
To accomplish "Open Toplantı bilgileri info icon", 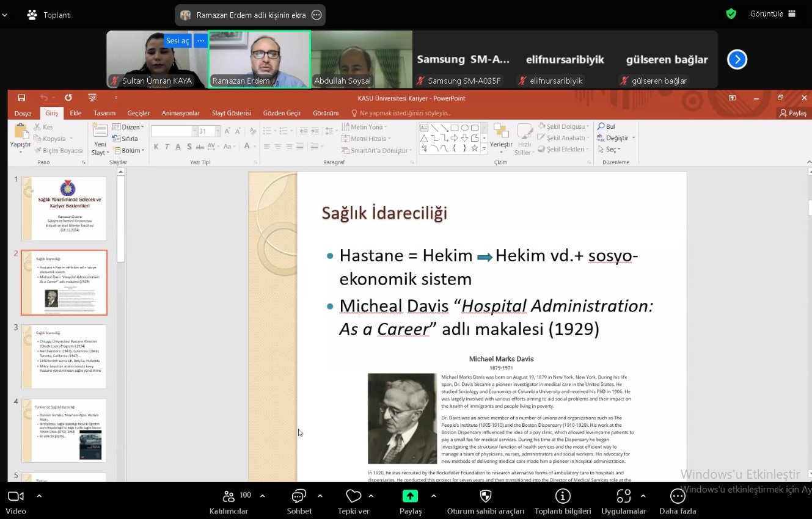I will tap(562, 496).
